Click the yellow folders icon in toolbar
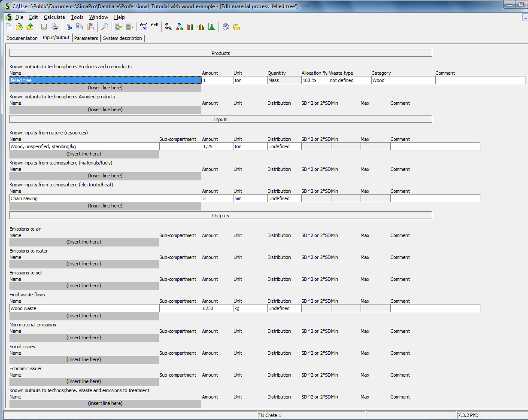The width and height of the screenshot is (528, 420). click(237, 27)
